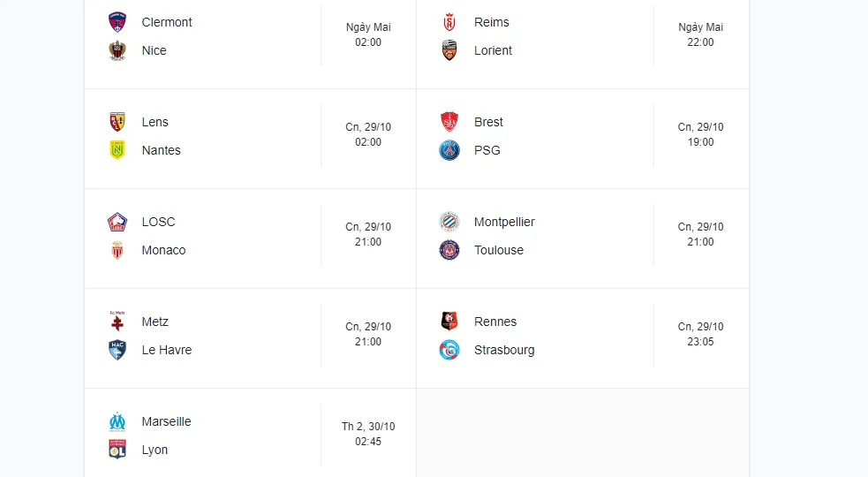
Task: Click the Nice club logo
Action: click(x=117, y=50)
